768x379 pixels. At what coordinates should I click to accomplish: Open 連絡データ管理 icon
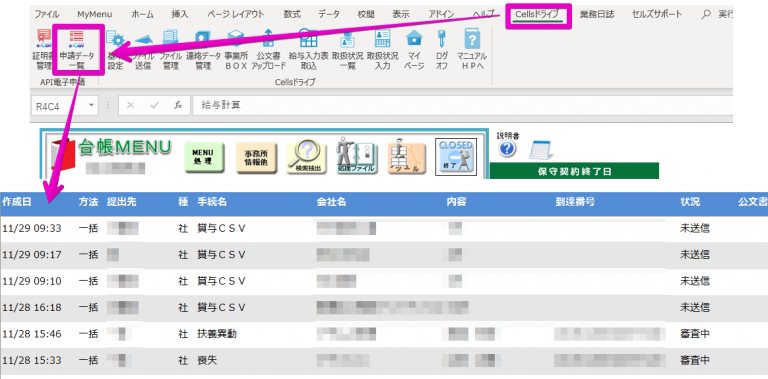(x=203, y=49)
